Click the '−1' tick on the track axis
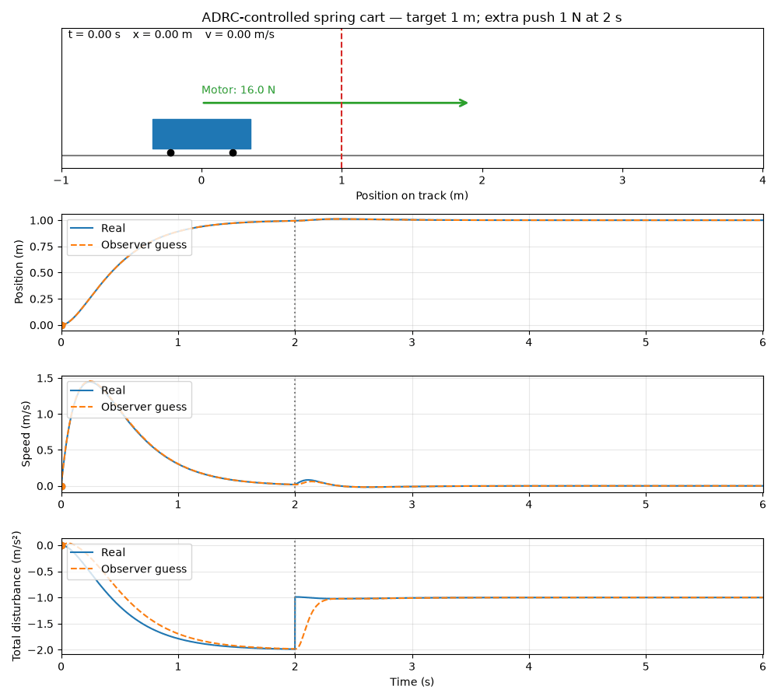 click(x=61, y=180)
